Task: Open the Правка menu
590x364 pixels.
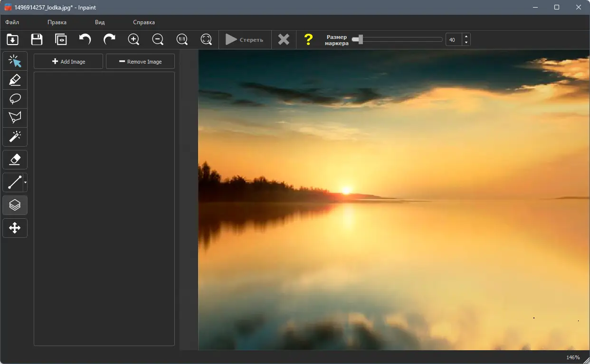Action: [x=57, y=22]
